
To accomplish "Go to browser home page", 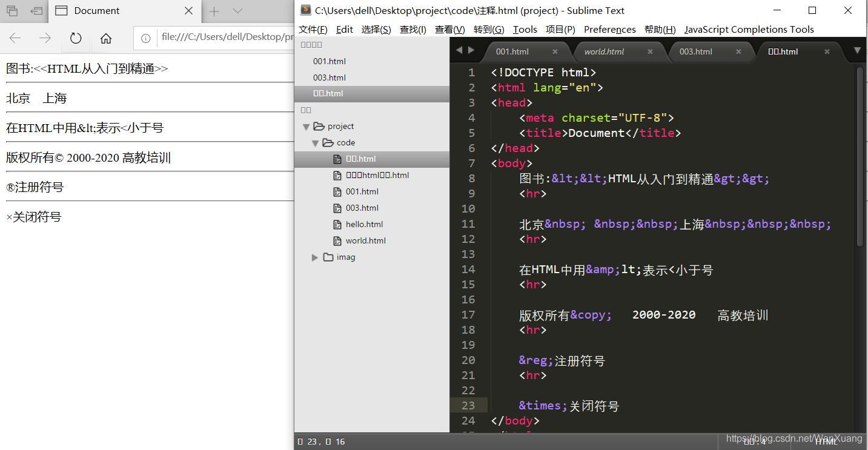I will (106, 38).
